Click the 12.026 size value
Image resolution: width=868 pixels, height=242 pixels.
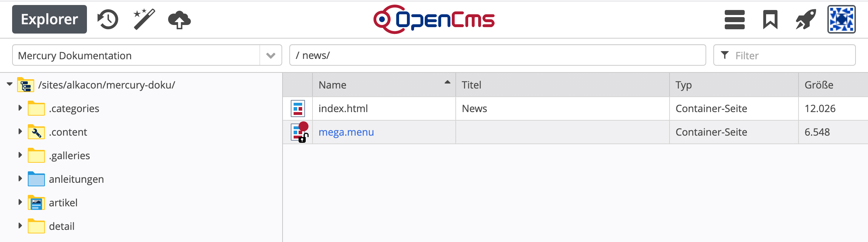(820, 109)
